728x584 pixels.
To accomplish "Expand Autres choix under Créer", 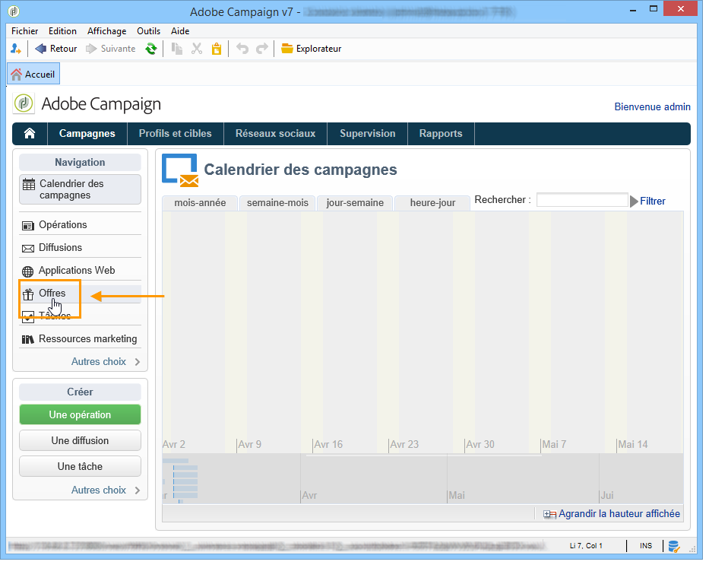I will click(106, 490).
